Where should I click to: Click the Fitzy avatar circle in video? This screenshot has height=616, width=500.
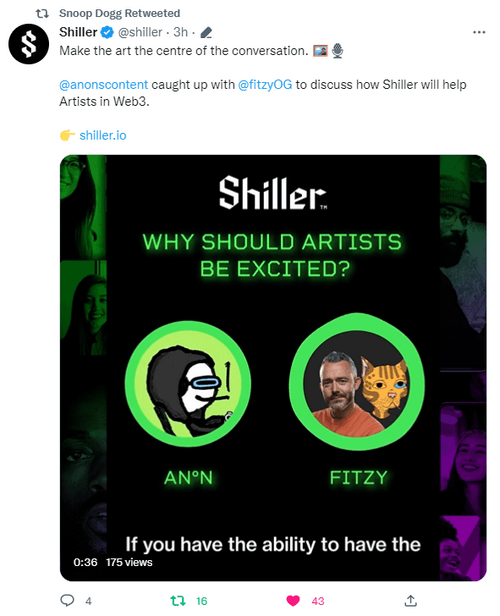pos(357,382)
